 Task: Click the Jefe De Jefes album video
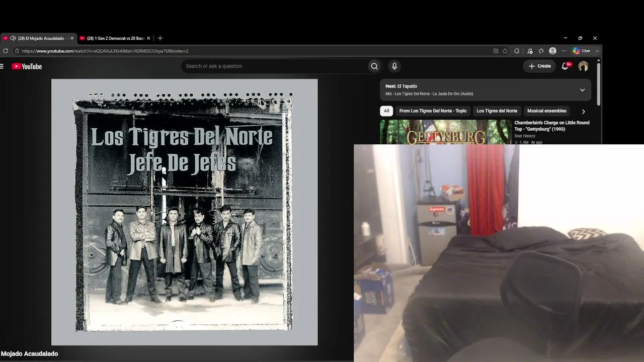click(x=185, y=212)
